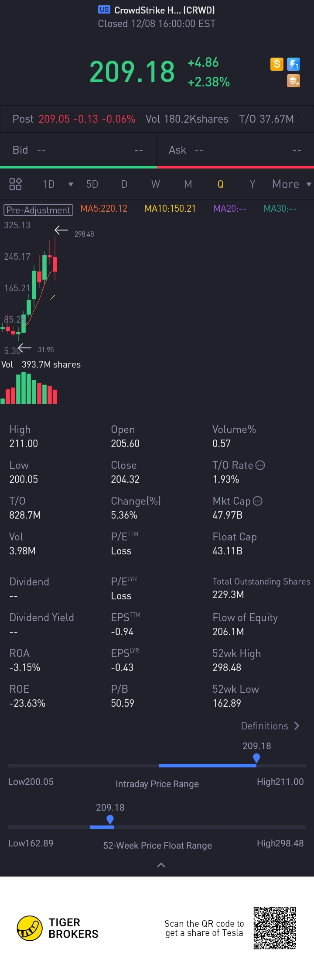
Task: Switch to the M monthly chart tab
Action: 188,184
